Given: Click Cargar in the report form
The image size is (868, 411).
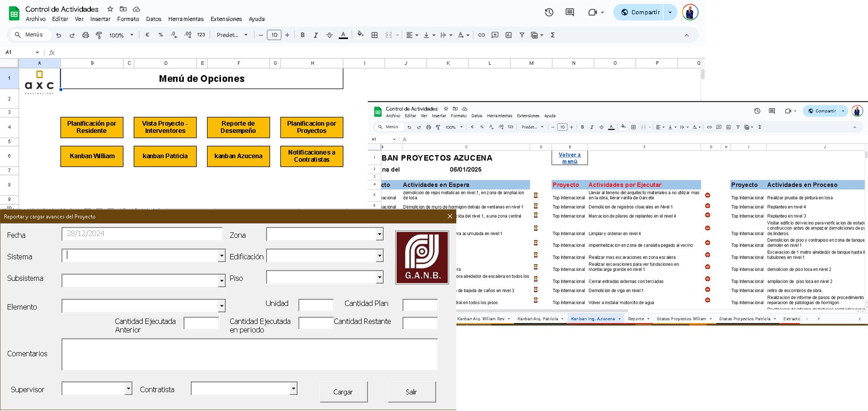Looking at the screenshot, I should [x=343, y=391].
